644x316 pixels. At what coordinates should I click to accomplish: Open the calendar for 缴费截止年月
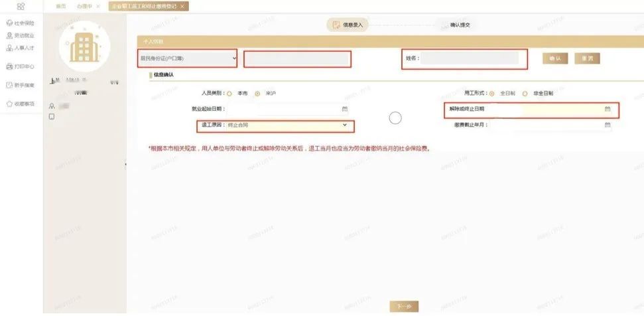click(x=608, y=125)
